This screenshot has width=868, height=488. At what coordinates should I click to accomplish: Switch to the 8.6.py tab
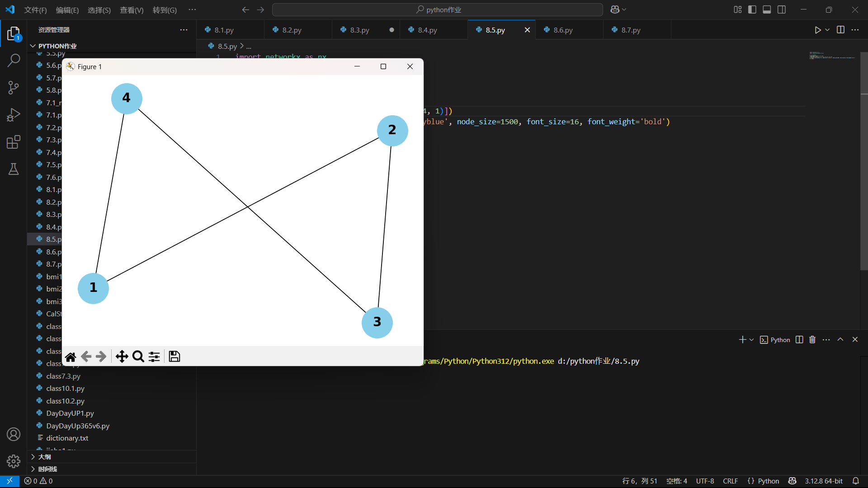563,30
